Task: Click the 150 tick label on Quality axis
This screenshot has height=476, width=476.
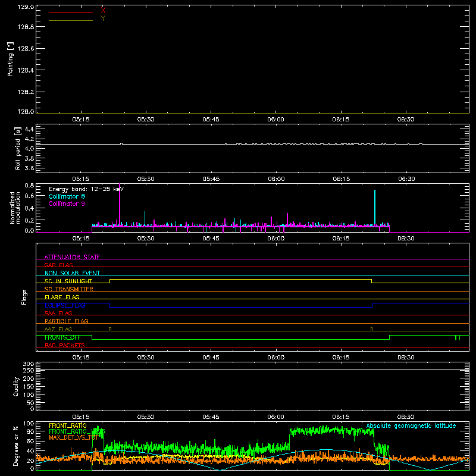Action: (x=28, y=387)
